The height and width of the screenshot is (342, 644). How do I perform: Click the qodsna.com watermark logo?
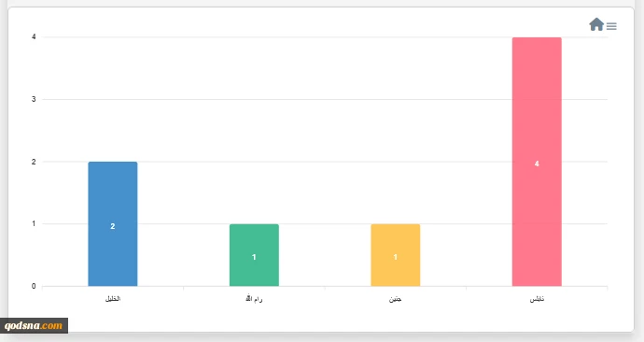pos(34,325)
